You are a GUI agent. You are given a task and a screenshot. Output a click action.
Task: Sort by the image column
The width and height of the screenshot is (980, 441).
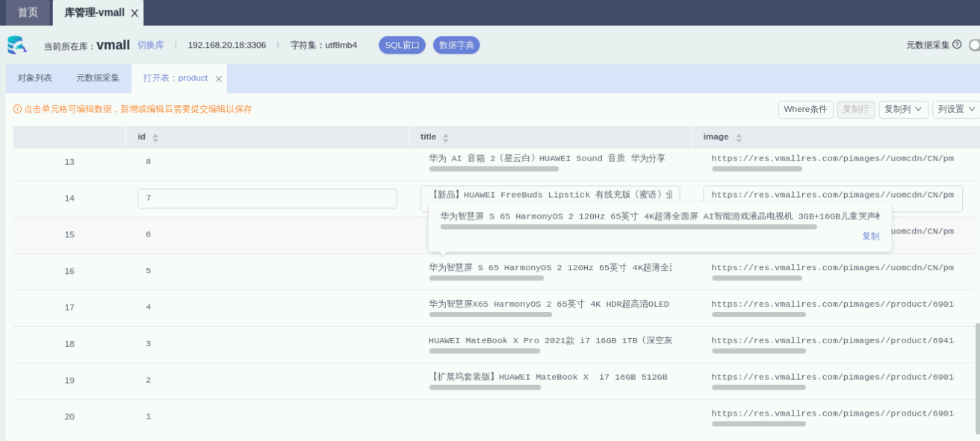coord(739,137)
